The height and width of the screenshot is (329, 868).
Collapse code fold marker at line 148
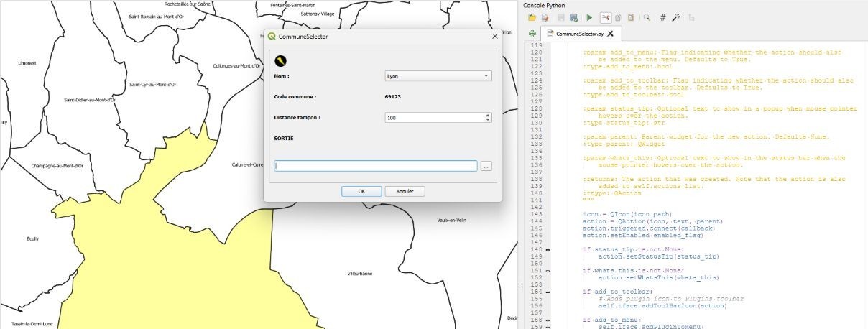(548, 249)
